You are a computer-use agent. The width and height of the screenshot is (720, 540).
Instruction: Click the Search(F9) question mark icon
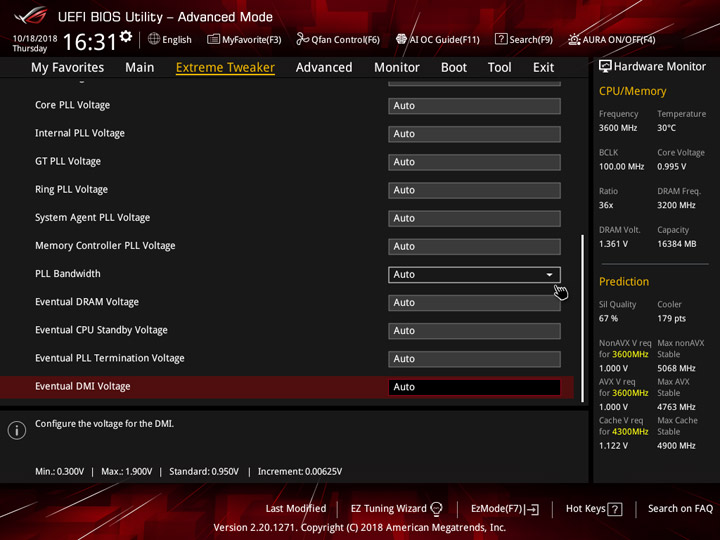point(501,39)
